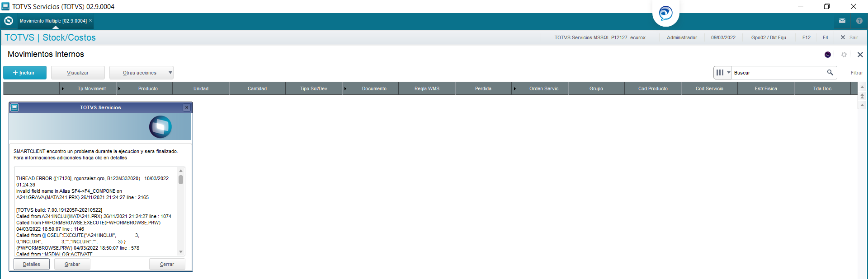Viewport: 868px width, 279px height.
Task: Open the column selector icon beside Buscar
Action: pos(723,72)
